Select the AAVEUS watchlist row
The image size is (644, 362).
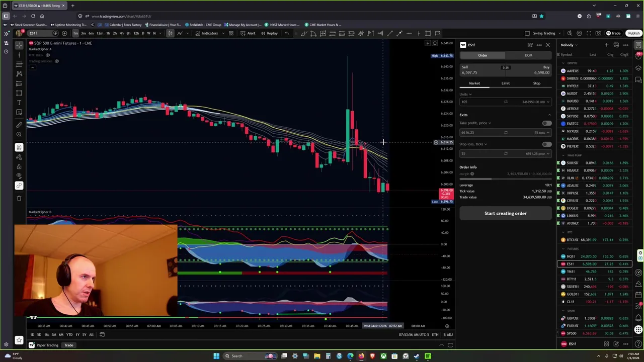click(595, 71)
